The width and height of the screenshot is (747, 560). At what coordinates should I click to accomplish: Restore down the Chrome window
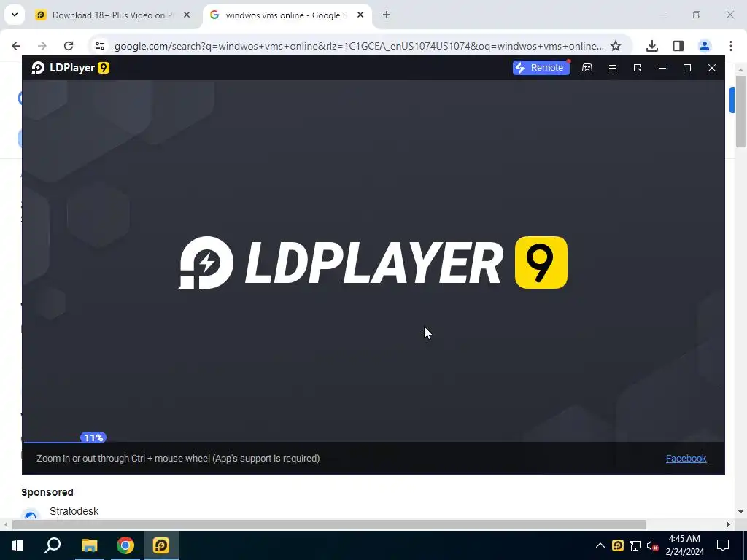(697, 15)
